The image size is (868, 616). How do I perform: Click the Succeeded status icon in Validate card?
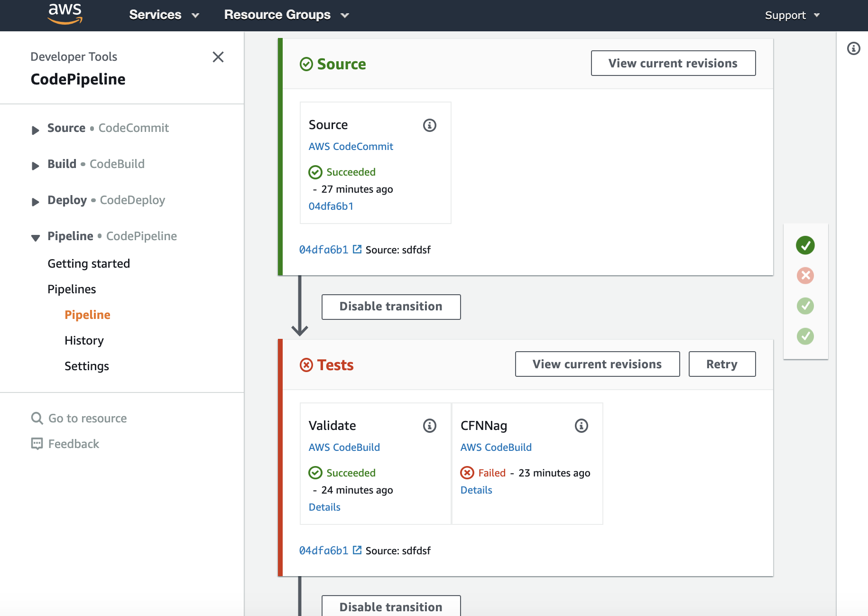point(315,473)
